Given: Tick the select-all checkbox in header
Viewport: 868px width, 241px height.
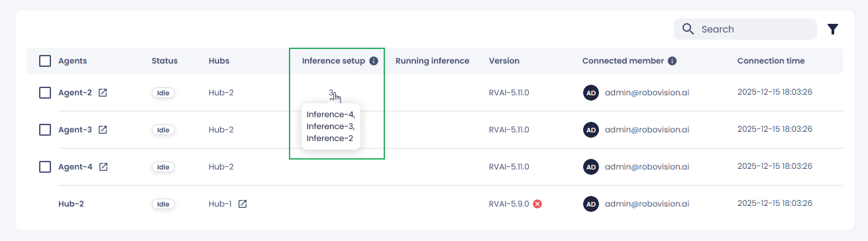Looking at the screenshot, I should click(x=45, y=61).
